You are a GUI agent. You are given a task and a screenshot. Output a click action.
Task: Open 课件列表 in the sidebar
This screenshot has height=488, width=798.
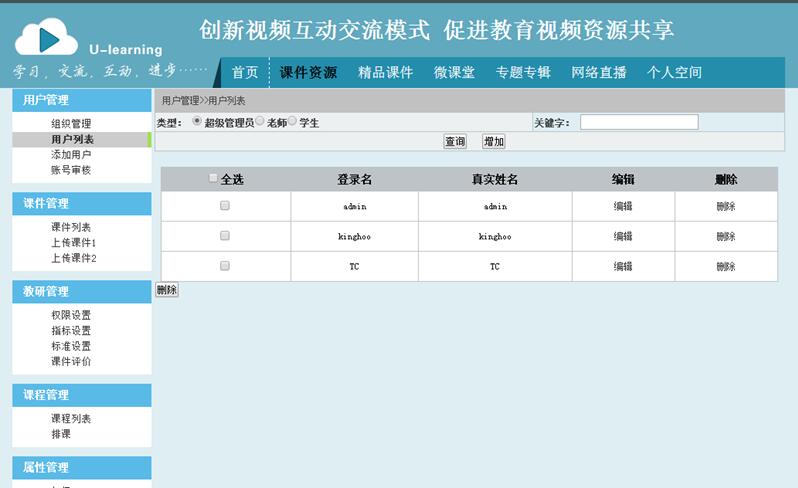click(71, 227)
